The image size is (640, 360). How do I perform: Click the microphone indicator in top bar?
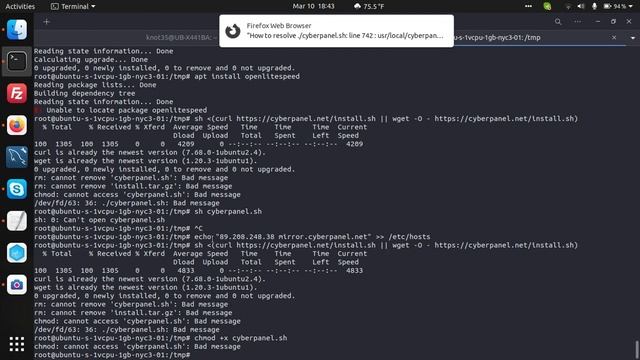[594, 6]
